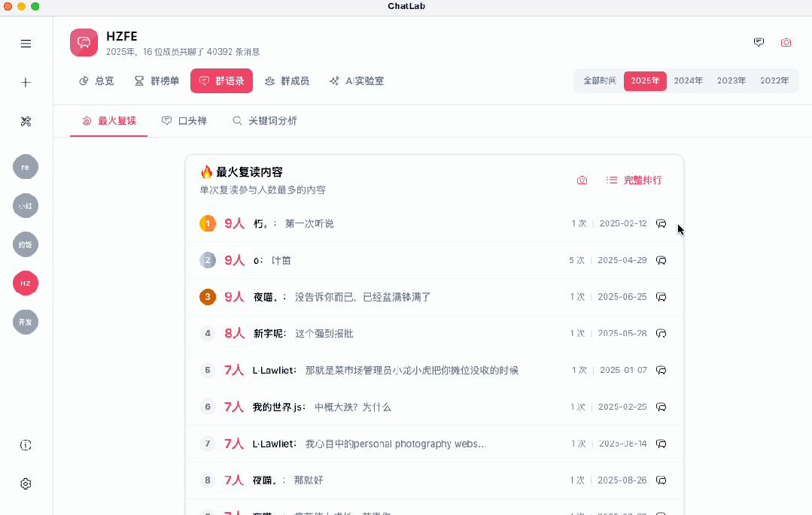Screen dimensions: 812x515
Task: Click the text '中概大跌？为什么'
Action: (x=353, y=407)
